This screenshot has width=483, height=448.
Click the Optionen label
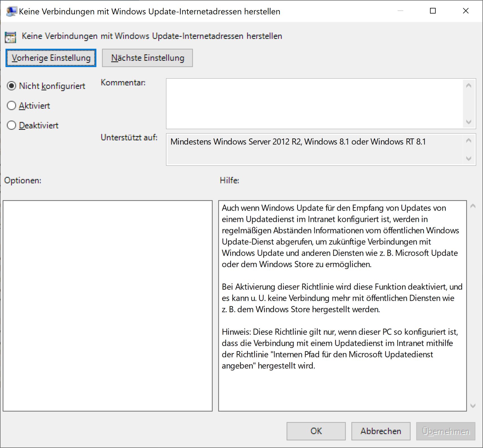[x=23, y=180]
